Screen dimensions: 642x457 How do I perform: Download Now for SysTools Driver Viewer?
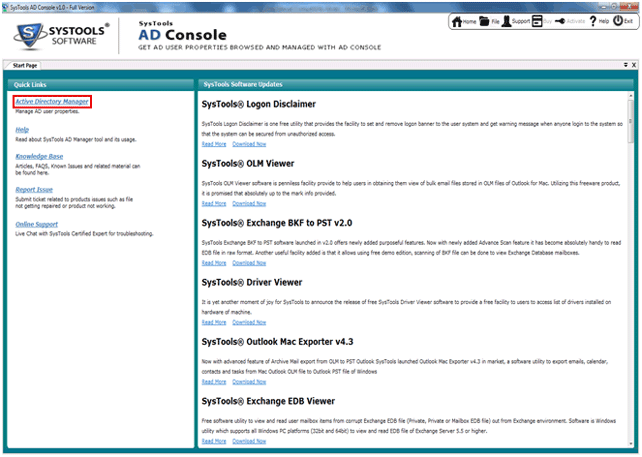pyautogui.click(x=249, y=322)
